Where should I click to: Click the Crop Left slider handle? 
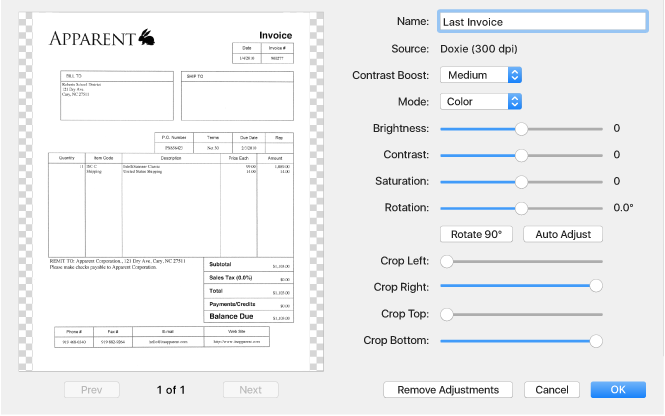[x=447, y=261]
